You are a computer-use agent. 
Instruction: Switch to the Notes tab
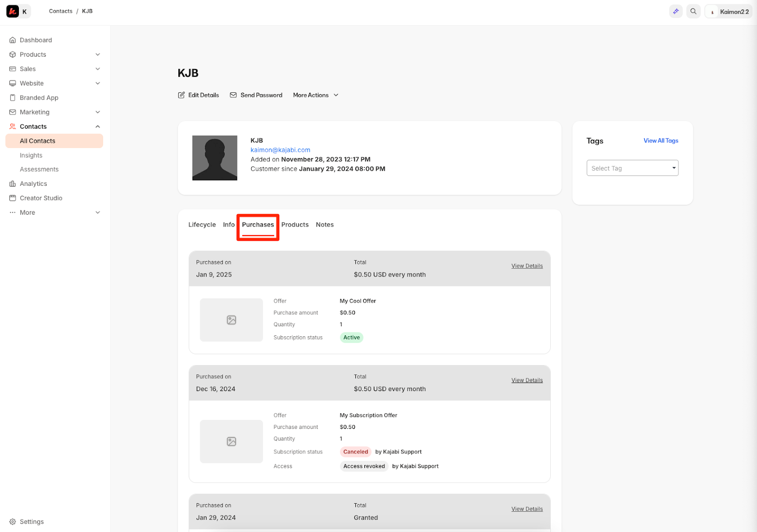pos(325,225)
